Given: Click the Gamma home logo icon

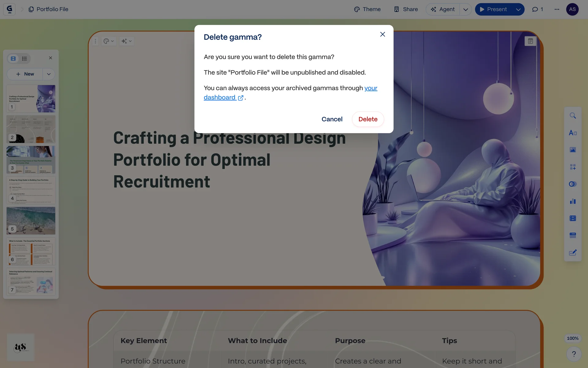Looking at the screenshot, I should point(9,9).
